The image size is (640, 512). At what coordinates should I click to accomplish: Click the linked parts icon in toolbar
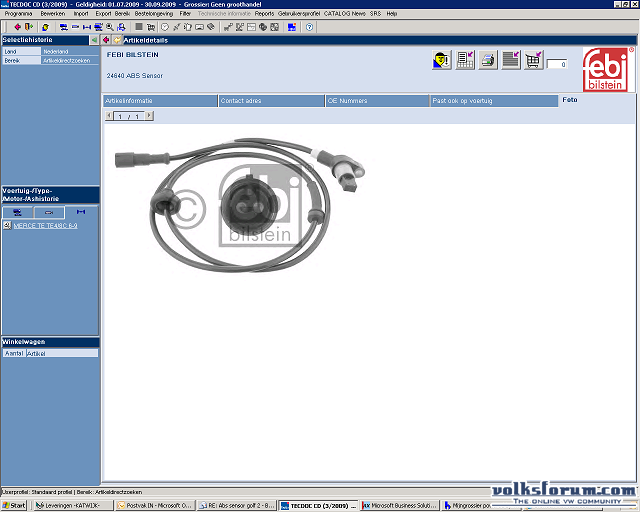tap(228, 27)
